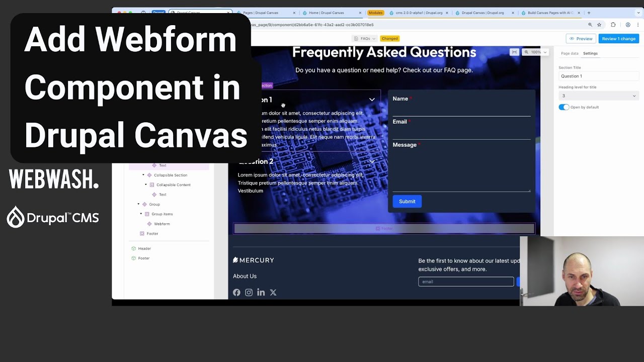The image size is (644, 362).
Task: Open the Heading level for title dropdown
Action: [x=599, y=96]
